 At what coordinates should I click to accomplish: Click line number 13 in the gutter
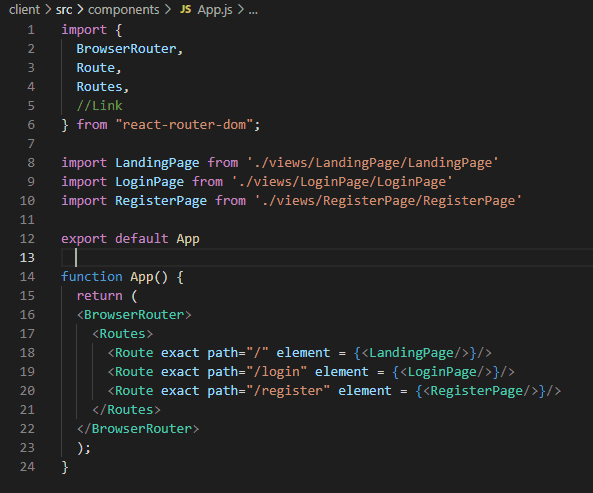(27, 257)
